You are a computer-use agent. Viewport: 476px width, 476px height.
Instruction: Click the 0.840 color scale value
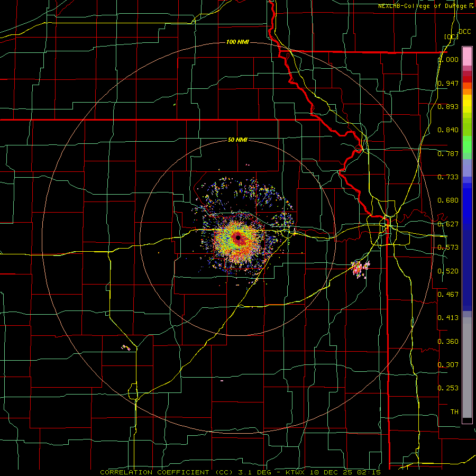[x=448, y=130]
